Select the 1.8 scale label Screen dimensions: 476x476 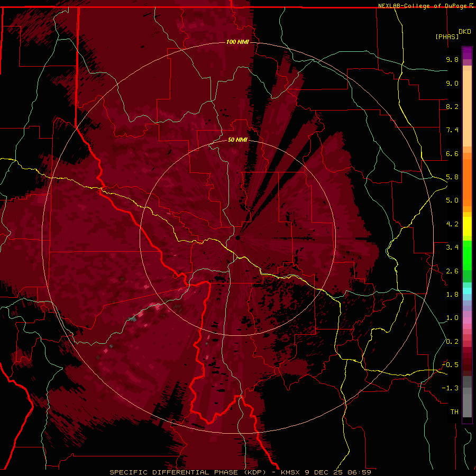click(452, 295)
